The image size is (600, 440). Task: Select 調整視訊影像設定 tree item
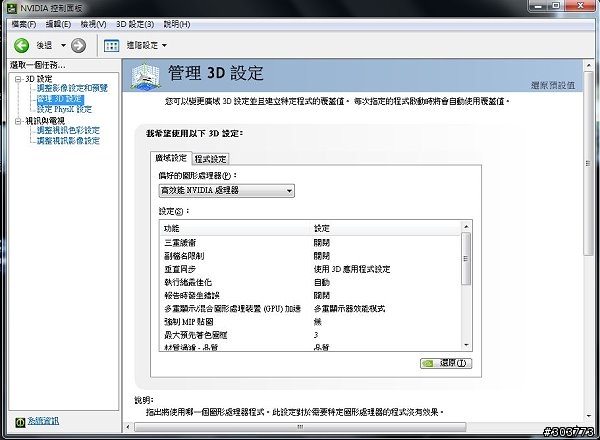click(68, 141)
